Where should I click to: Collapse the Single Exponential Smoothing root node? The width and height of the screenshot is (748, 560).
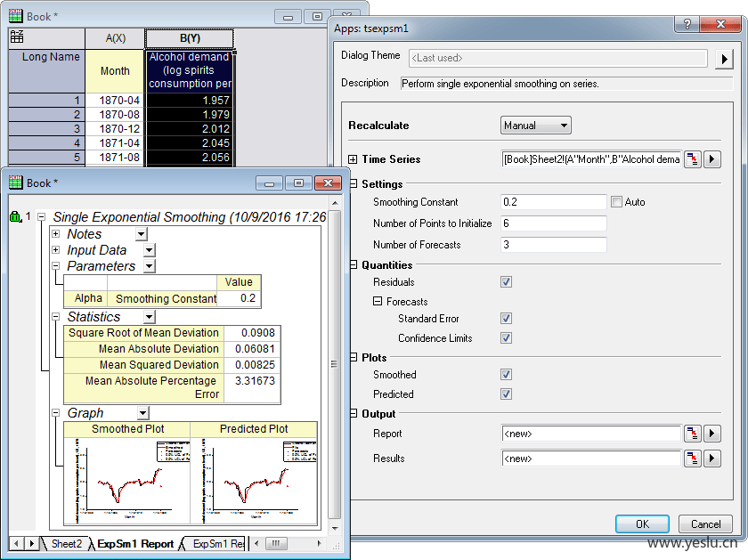[42, 217]
